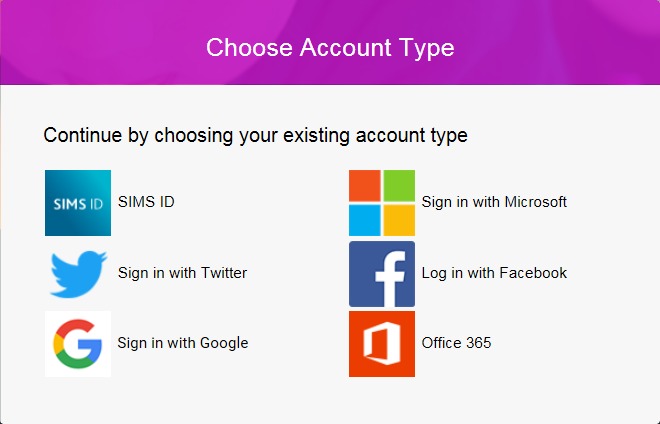Click 'Sign in with Microsoft' text
Image resolution: width=660 pixels, height=424 pixels.
(x=494, y=202)
